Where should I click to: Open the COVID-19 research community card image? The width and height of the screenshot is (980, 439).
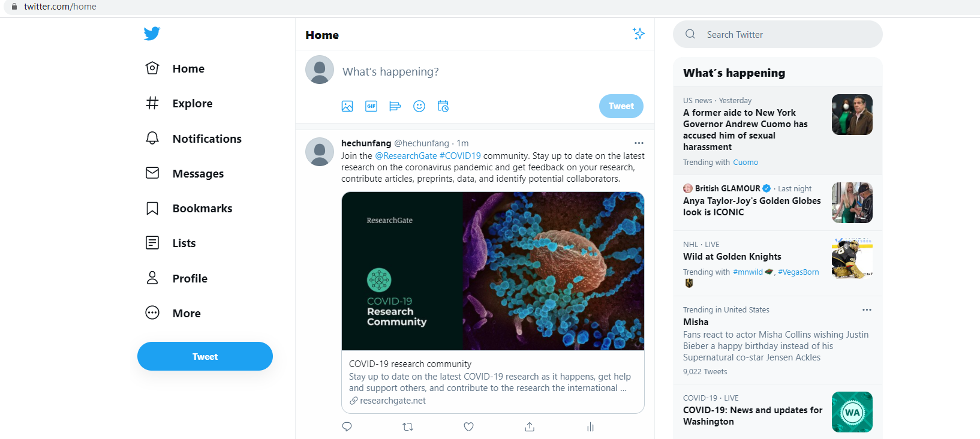(x=493, y=271)
